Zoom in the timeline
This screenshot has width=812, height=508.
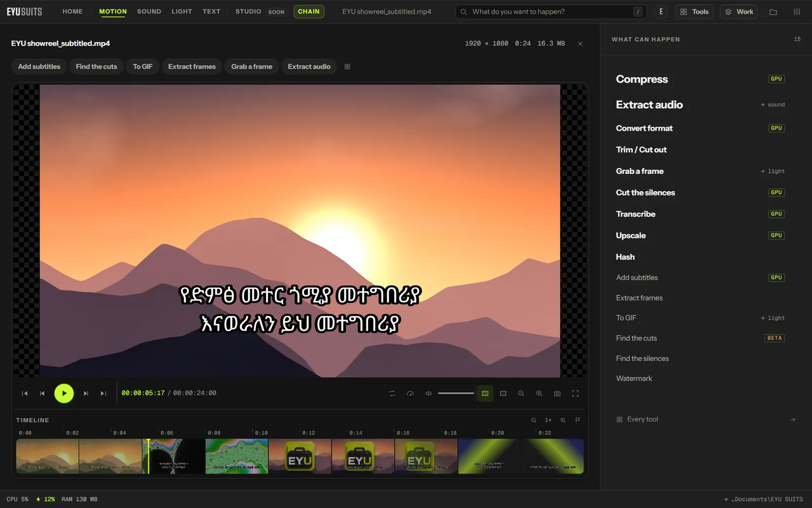pos(563,420)
